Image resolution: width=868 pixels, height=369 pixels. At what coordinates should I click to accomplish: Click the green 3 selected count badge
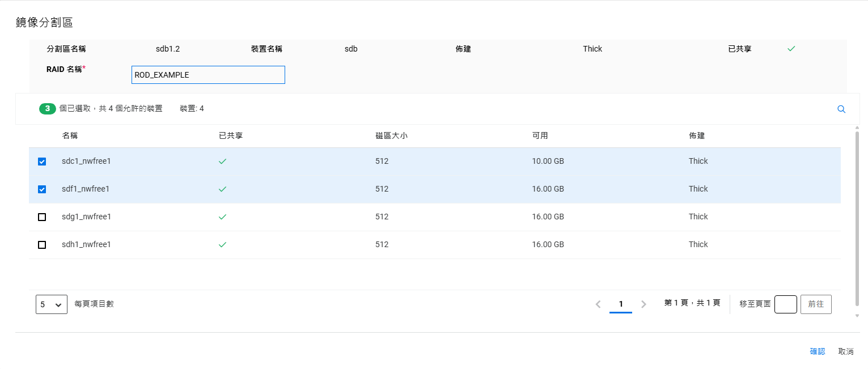pyautogui.click(x=48, y=108)
